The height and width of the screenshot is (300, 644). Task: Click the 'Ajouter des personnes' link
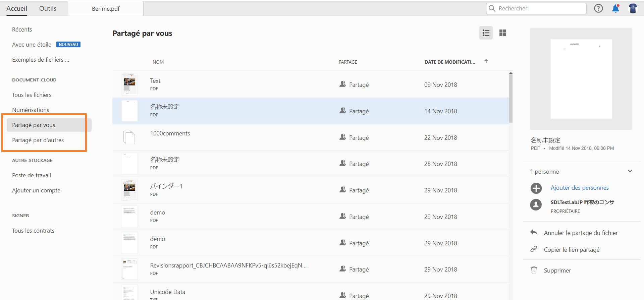point(579,188)
